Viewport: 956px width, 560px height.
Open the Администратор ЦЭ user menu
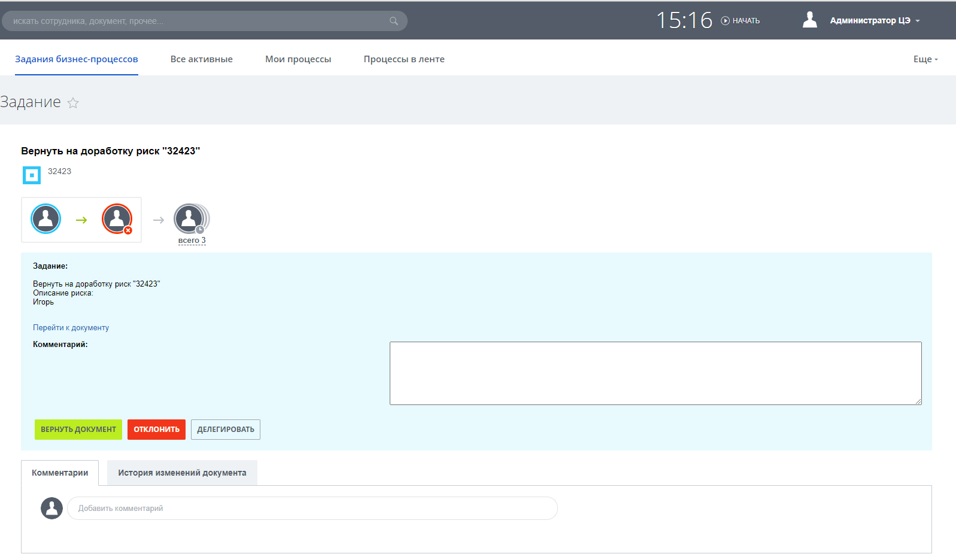(874, 21)
